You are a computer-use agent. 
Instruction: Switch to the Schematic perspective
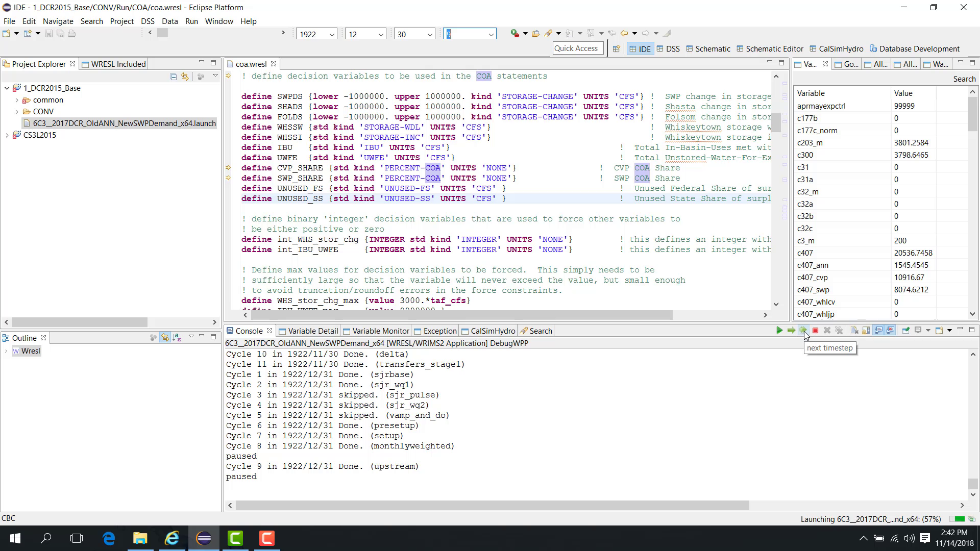coord(708,49)
